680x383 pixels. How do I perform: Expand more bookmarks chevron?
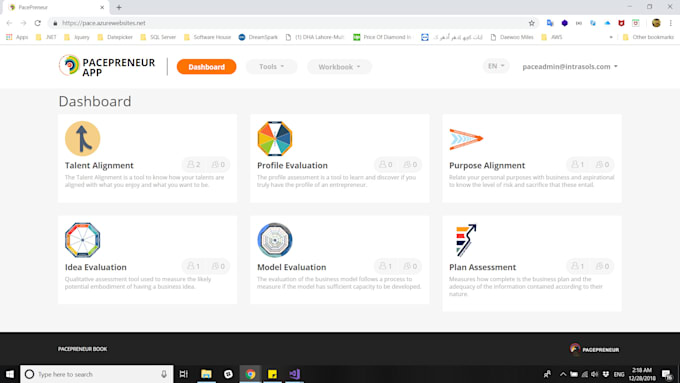tap(611, 37)
